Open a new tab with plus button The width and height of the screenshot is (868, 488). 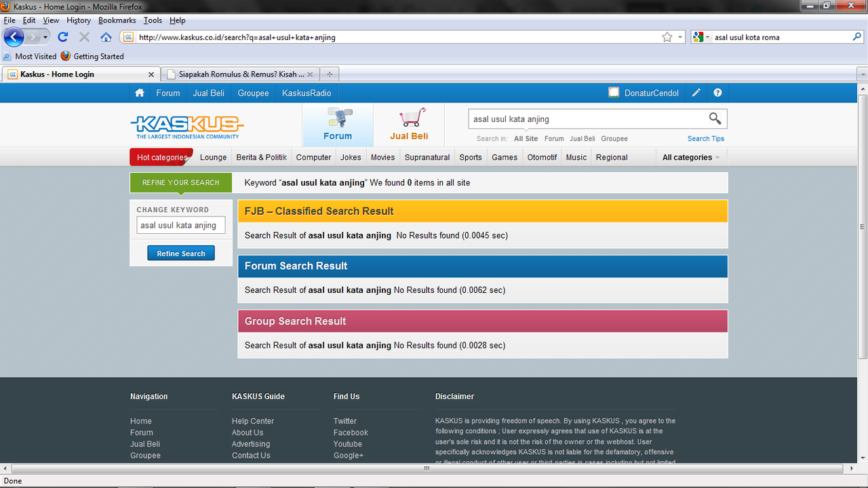tap(330, 75)
